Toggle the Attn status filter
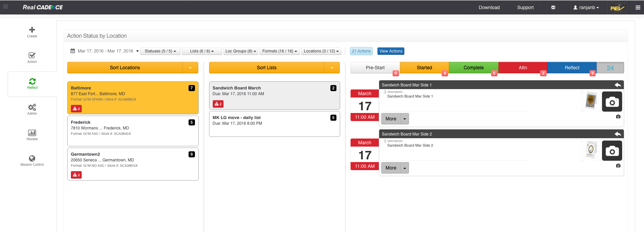The width and height of the screenshot is (644, 232). 523,68
